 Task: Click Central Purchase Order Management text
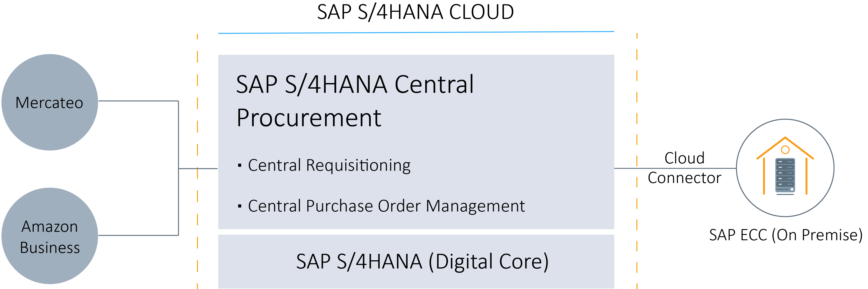point(386,206)
